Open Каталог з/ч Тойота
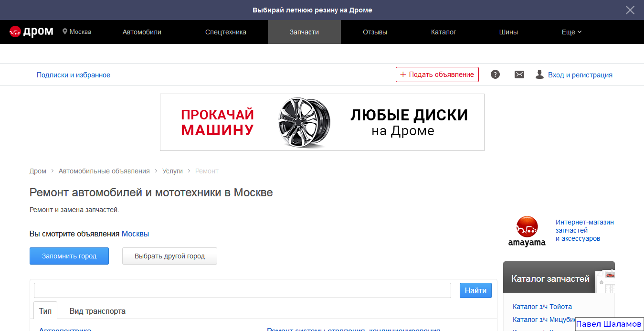The width and height of the screenshot is (644, 331). click(x=542, y=307)
